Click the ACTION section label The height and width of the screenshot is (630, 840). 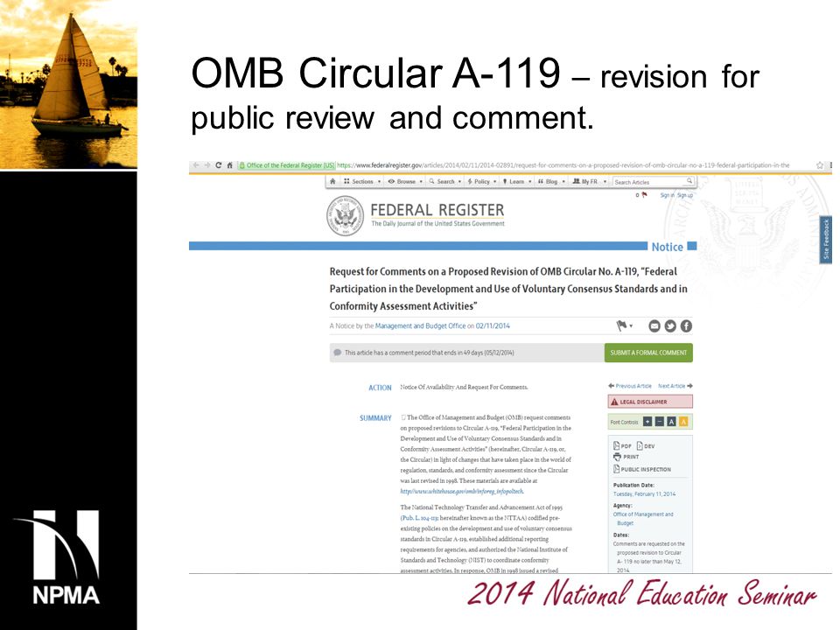tap(380, 388)
